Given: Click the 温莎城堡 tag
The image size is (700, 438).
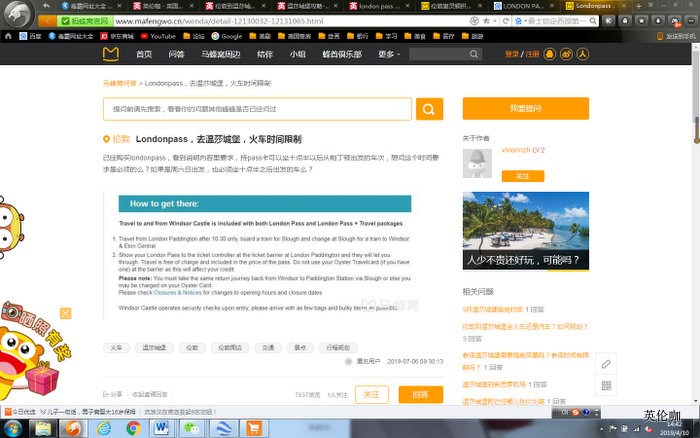Looking at the screenshot, I should 153,347.
